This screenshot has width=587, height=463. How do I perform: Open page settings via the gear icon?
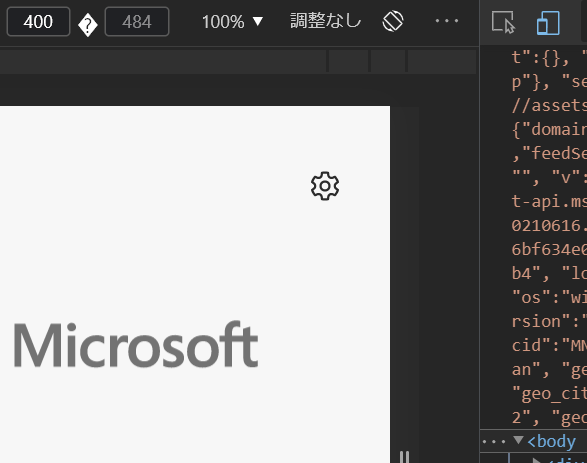pos(325,186)
